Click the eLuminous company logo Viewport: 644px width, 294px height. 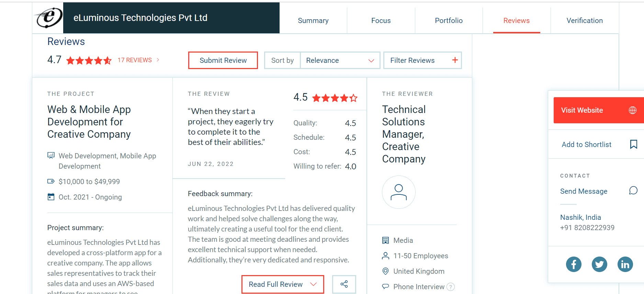tap(48, 18)
